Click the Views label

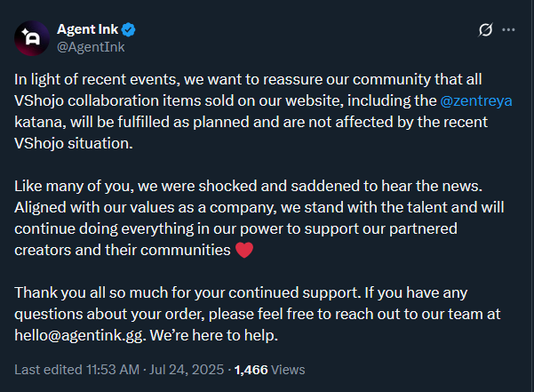click(288, 370)
